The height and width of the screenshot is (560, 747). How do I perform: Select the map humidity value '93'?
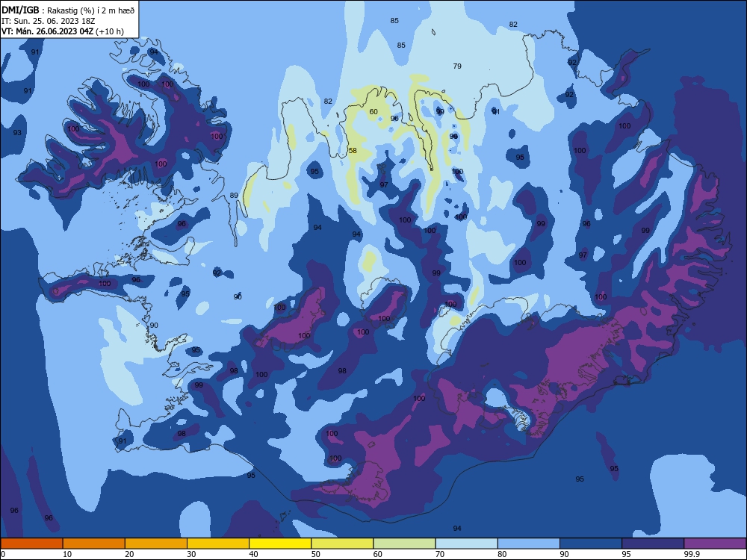[17, 132]
